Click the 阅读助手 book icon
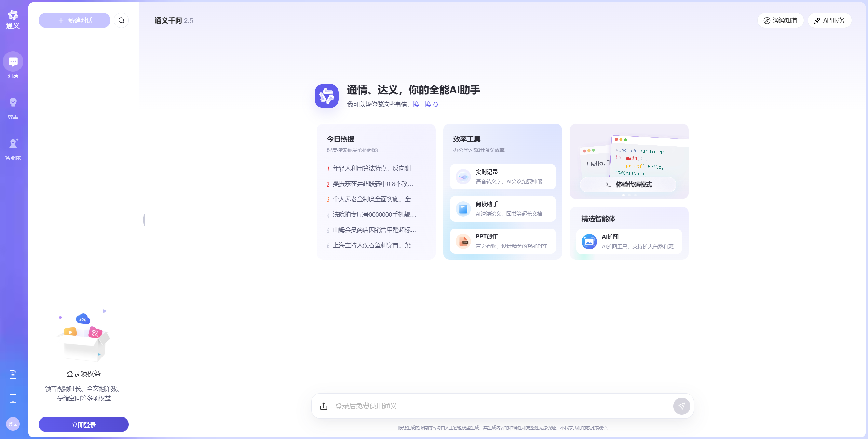Screen dimensions: 868x439 (463, 209)
